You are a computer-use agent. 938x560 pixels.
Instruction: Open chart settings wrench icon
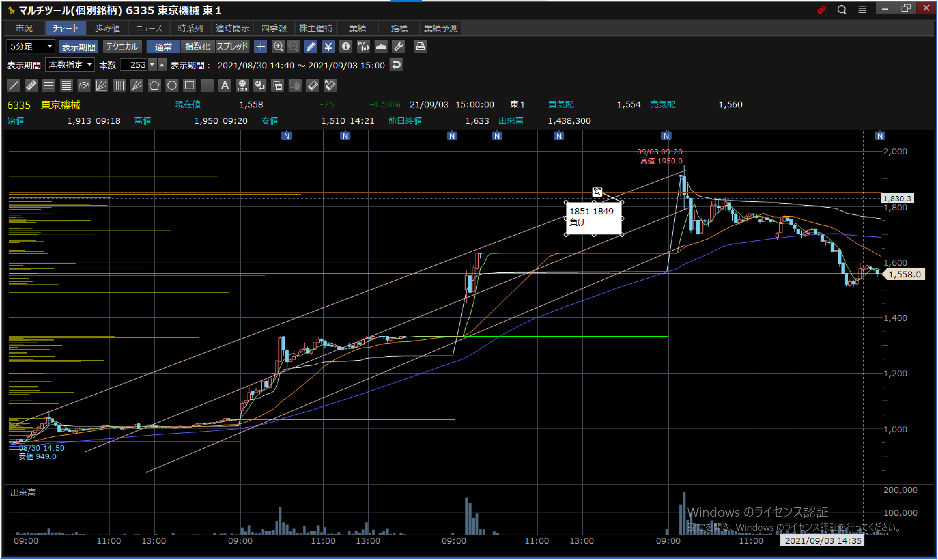399,47
